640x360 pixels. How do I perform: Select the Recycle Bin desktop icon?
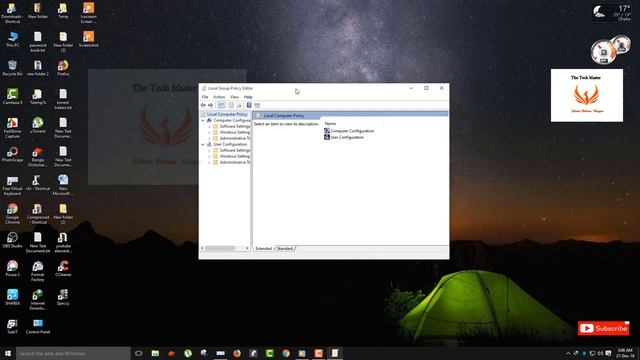pos(12,69)
